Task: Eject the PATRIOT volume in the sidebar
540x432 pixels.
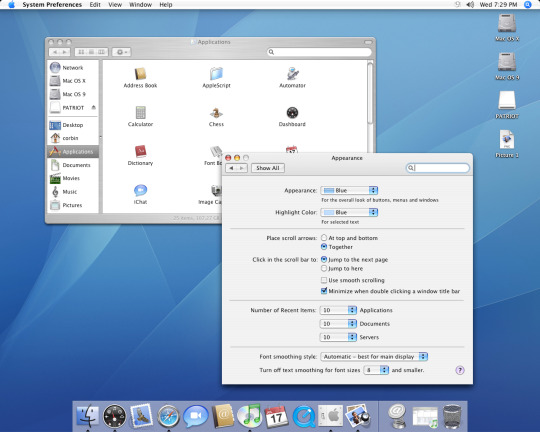Action: pos(93,107)
